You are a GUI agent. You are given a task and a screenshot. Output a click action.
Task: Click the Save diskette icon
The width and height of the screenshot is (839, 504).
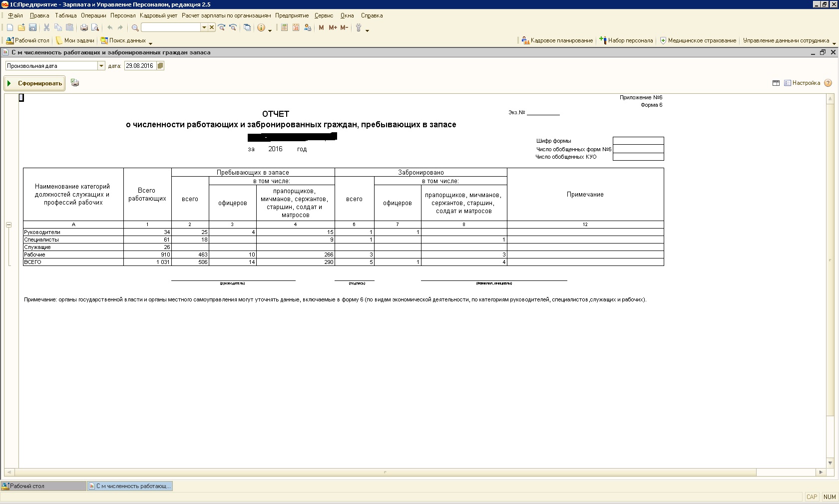point(32,28)
